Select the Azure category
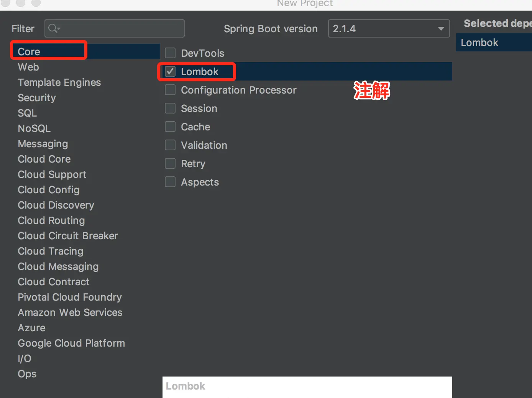Screen dimensions: 532x398 pos(31,328)
